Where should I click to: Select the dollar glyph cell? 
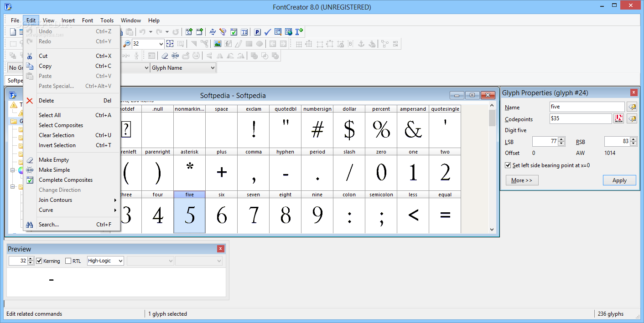(349, 127)
